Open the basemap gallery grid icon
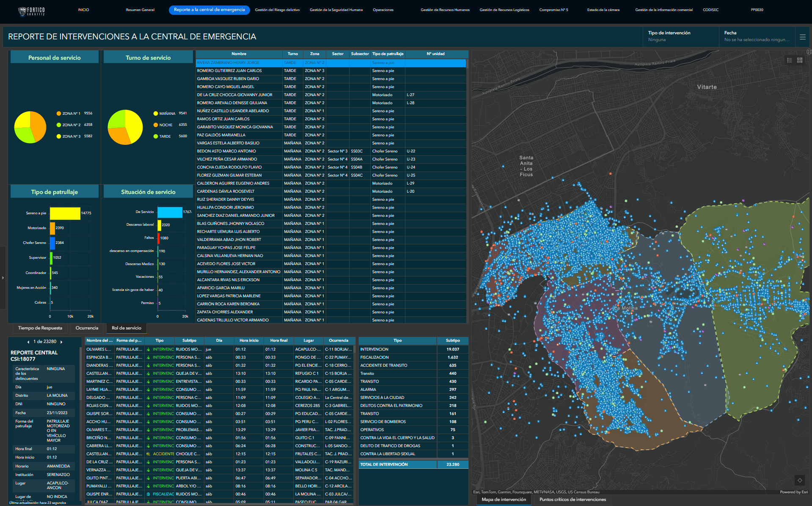 tap(800, 60)
